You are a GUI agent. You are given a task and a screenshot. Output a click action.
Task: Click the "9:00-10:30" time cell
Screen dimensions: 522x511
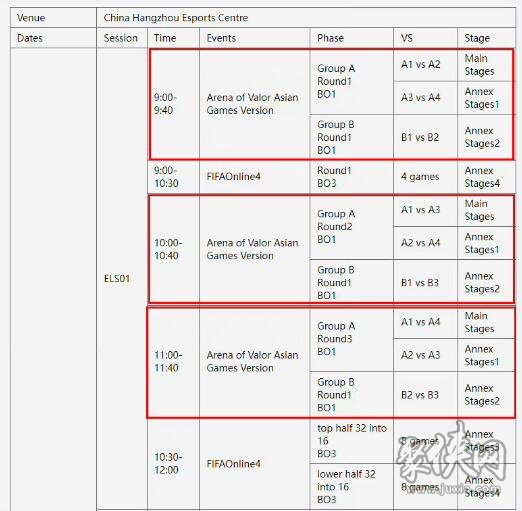[173, 177]
